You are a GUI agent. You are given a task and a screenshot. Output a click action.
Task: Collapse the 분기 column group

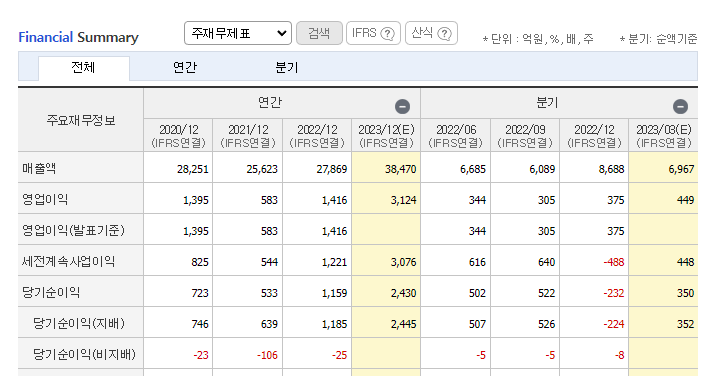click(x=680, y=106)
